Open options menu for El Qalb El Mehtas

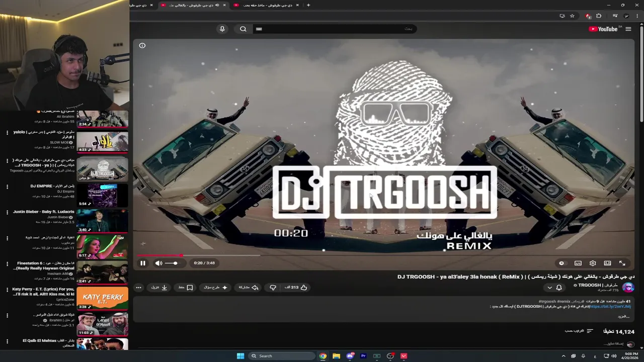click(7, 341)
